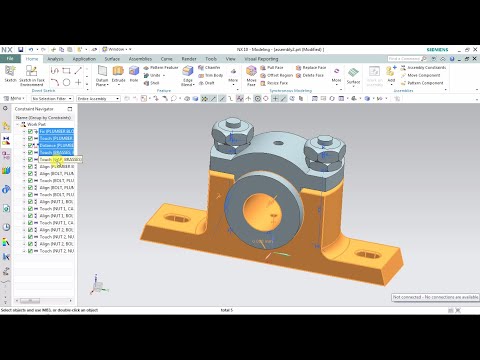This screenshot has height=360, width=480.
Task: Click the Pattern Component button
Action: tap(422, 83)
